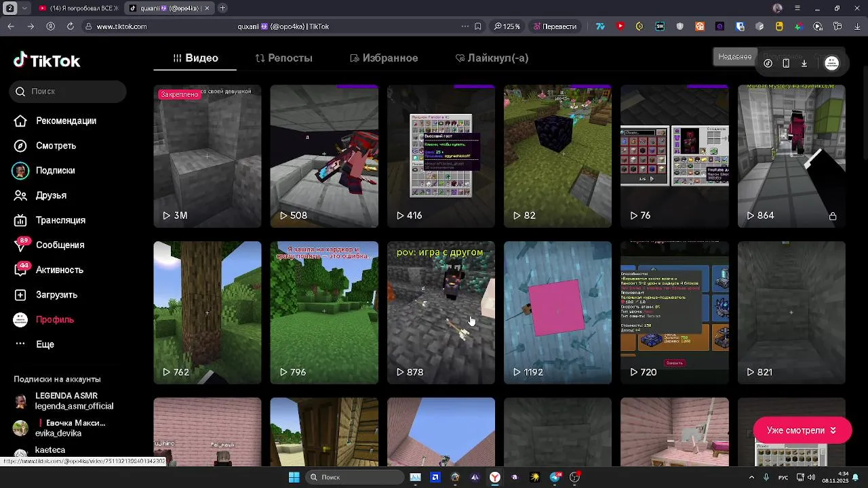
Task: Show hidden system tray icons chevron
Action: (751, 477)
